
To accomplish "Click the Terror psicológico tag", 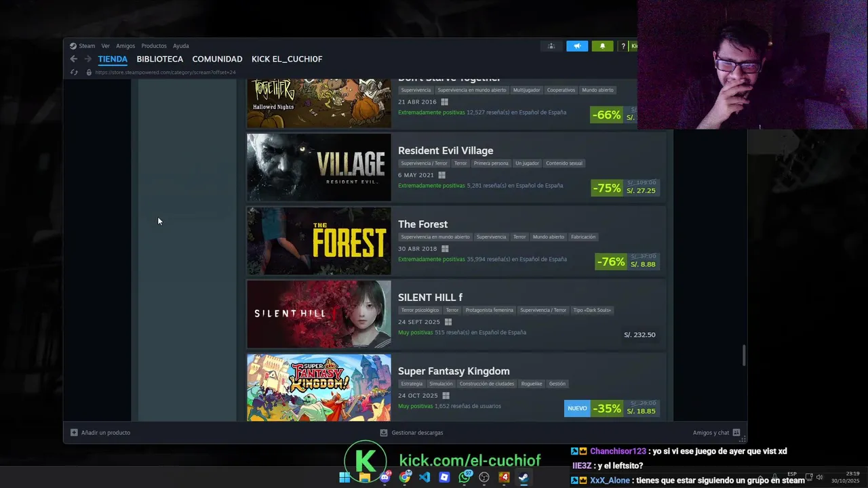I will pyautogui.click(x=420, y=310).
